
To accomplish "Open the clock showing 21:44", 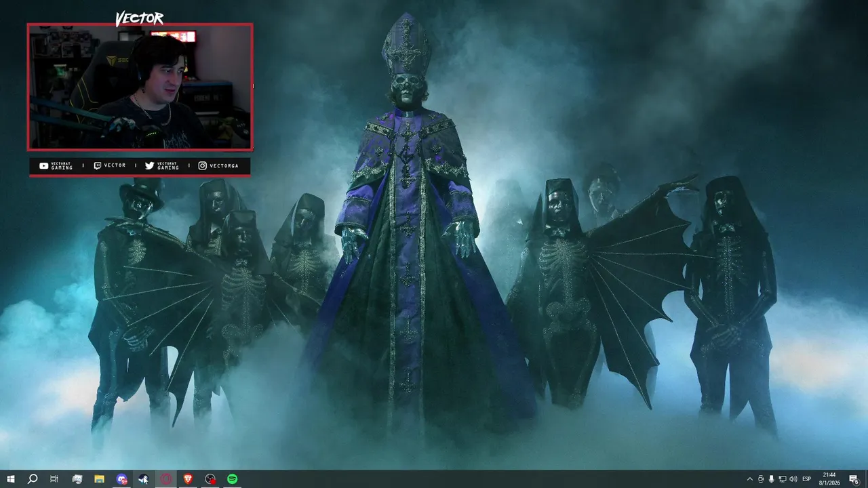I will tap(829, 479).
